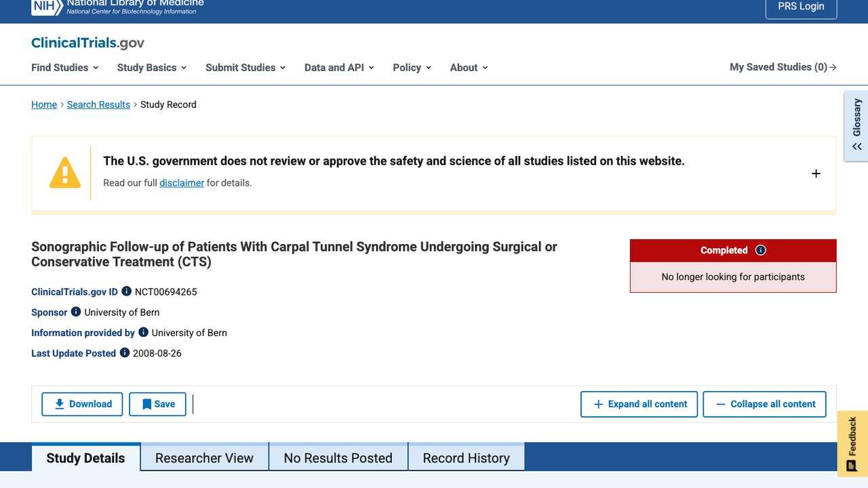The width and height of the screenshot is (868, 488).
Task: Open the Policy menu
Action: click(412, 67)
